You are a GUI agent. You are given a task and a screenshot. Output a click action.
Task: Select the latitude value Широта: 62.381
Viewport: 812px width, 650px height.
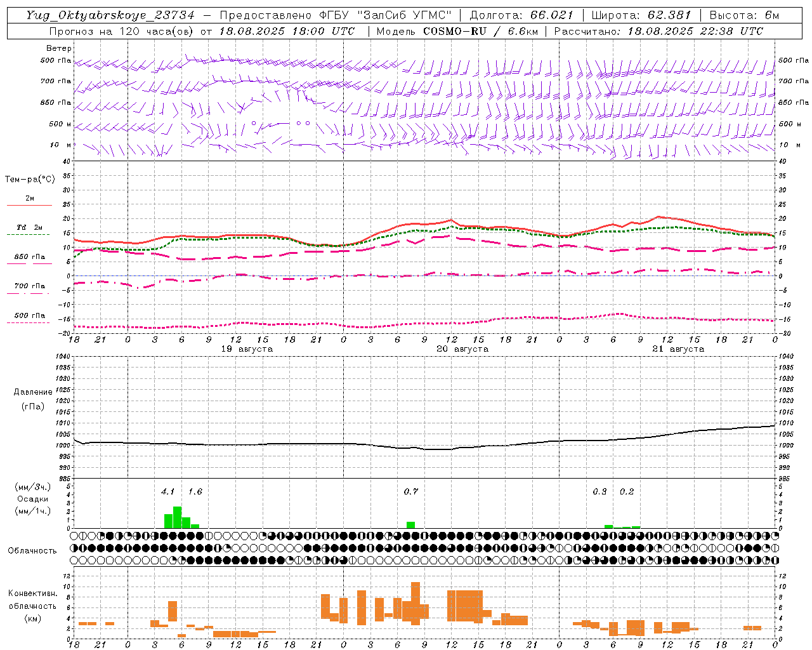[641, 15]
